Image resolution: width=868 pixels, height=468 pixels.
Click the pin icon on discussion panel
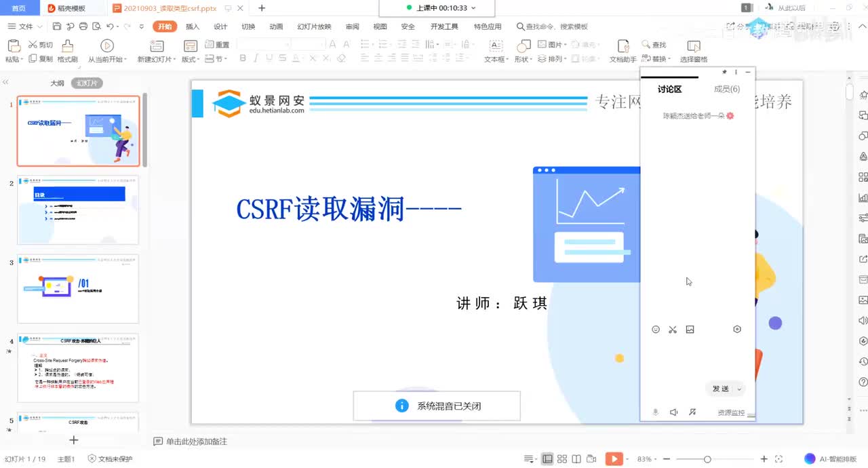pyautogui.click(x=724, y=72)
